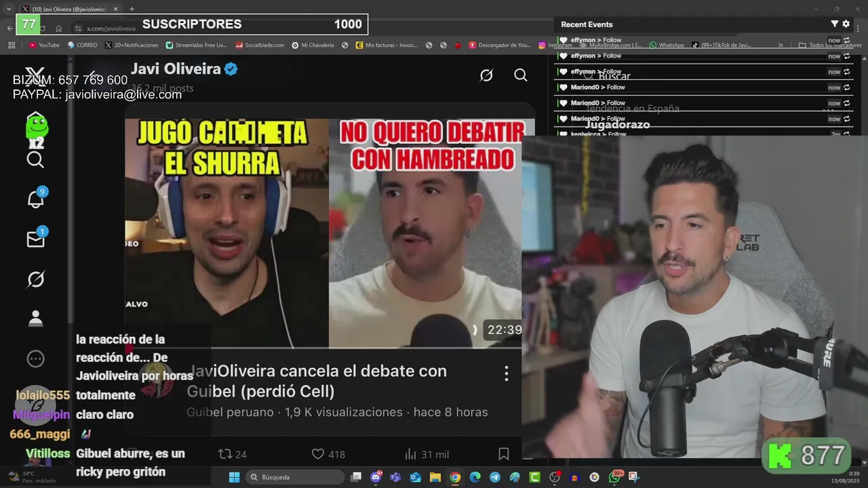Open a new browser tab with plus
868x488 pixels.
click(x=132, y=9)
